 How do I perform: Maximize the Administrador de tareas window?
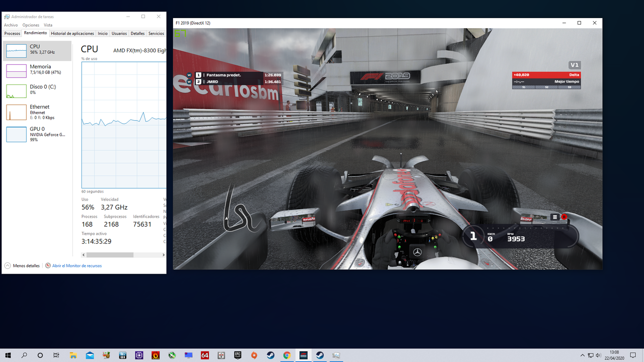(x=143, y=17)
